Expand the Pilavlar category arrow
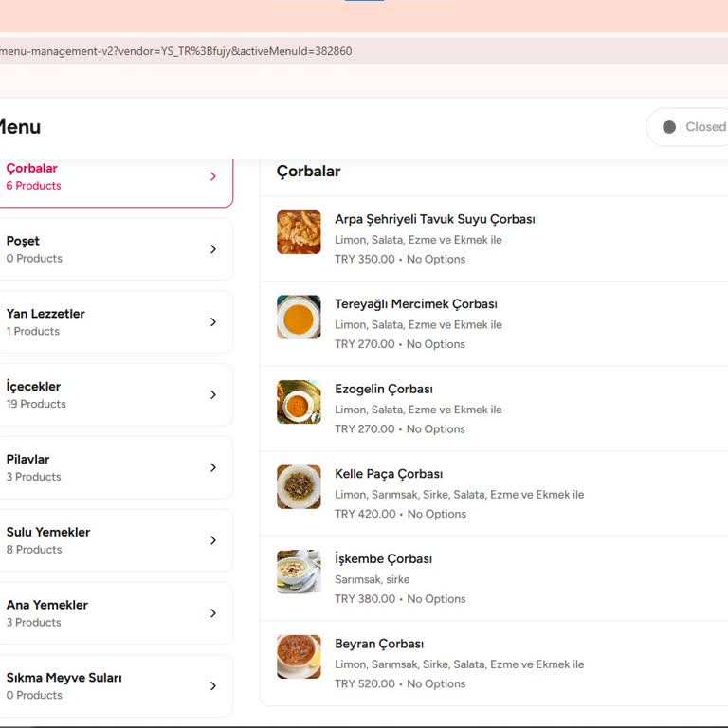Image resolution: width=728 pixels, height=728 pixels. [x=213, y=467]
